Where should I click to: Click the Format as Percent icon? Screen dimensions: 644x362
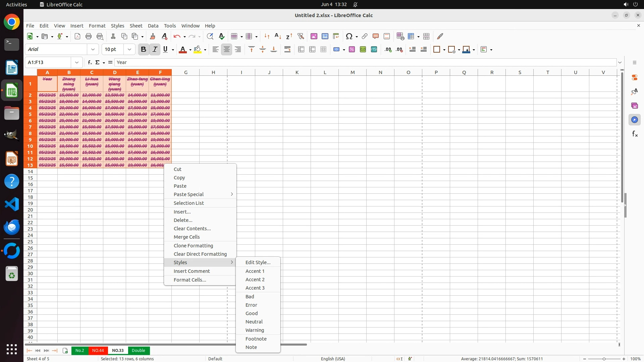[352, 50]
